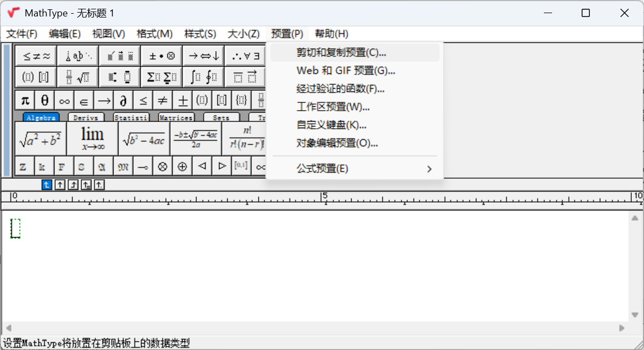Open the embellishments palette
The image size is (644, 350).
click(x=120, y=56)
